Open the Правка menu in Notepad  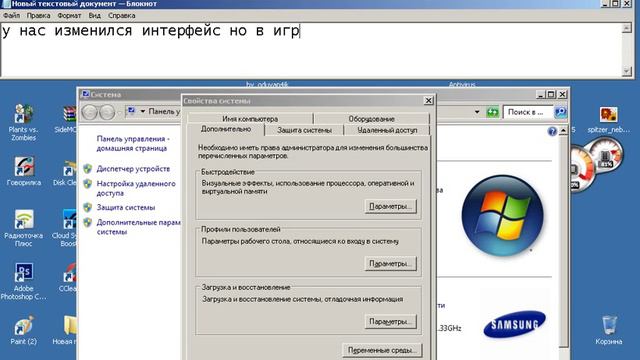38,16
